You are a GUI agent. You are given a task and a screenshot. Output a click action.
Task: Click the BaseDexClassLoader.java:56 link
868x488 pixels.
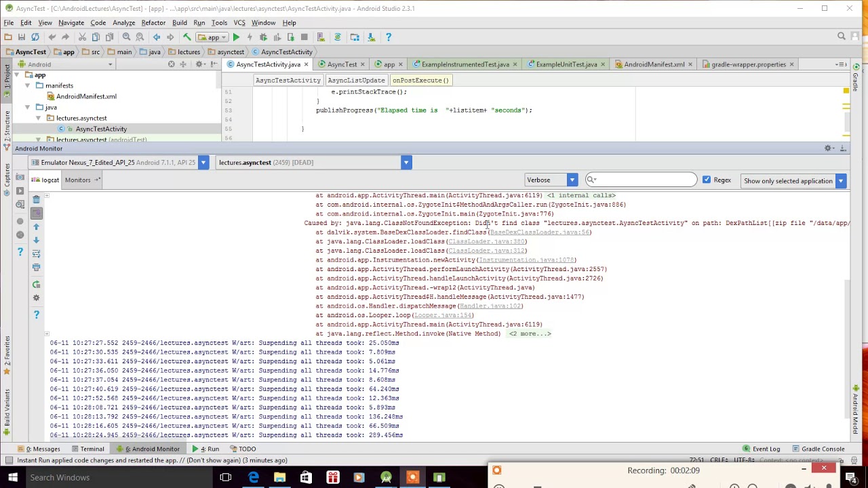click(x=539, y=232)
